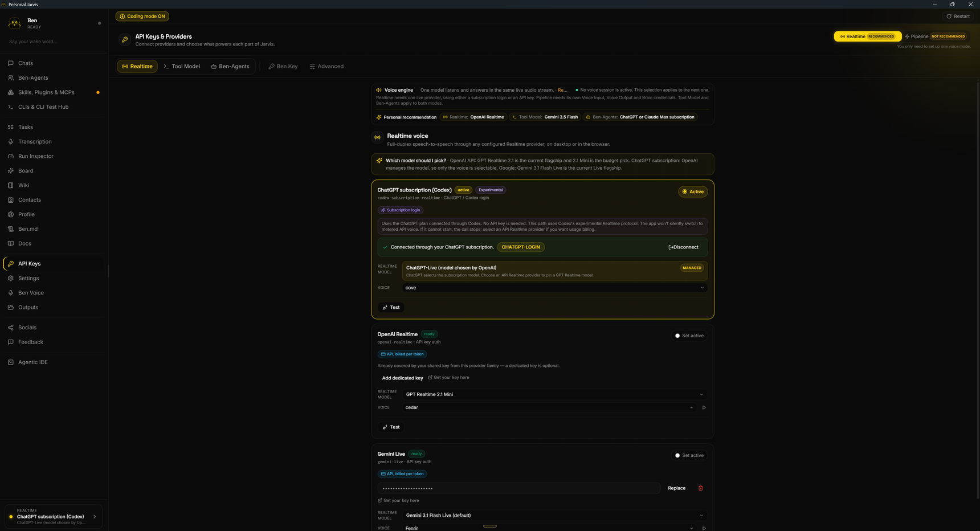
Task: Toggle Coding mode ON badge
Action: 142,16
